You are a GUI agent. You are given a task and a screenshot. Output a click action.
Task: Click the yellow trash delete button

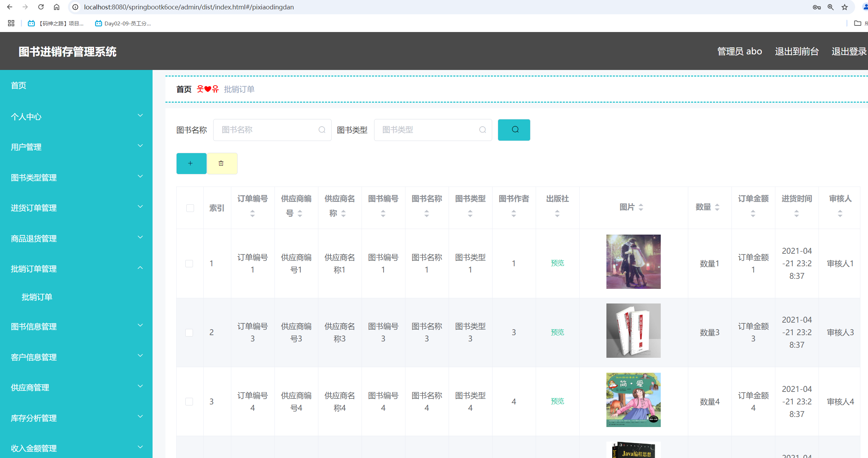[222, 164]
